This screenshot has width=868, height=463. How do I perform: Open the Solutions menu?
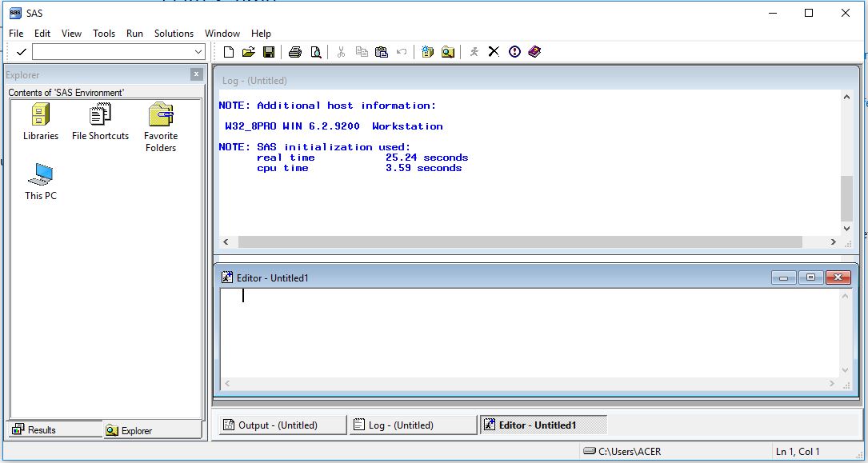click(x=174, y=34)
